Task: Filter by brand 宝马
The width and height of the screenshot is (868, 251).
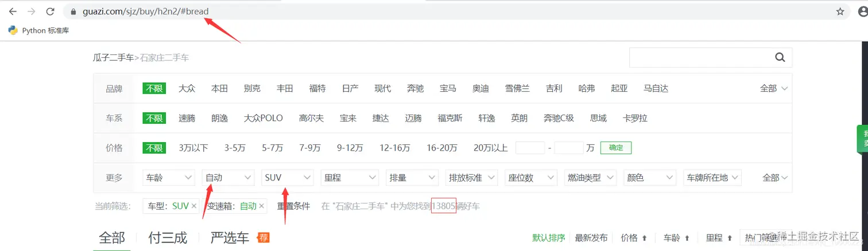Action: (x=448, y=88)
